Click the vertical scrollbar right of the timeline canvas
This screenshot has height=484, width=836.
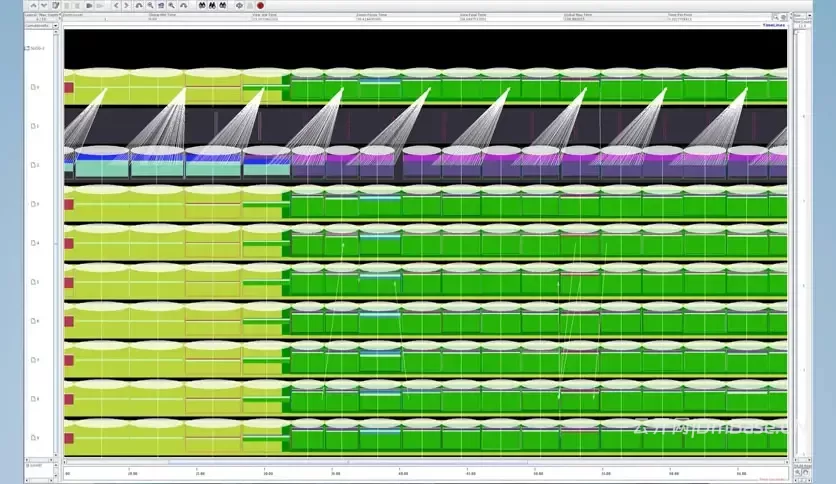click(x=797, y=244)
